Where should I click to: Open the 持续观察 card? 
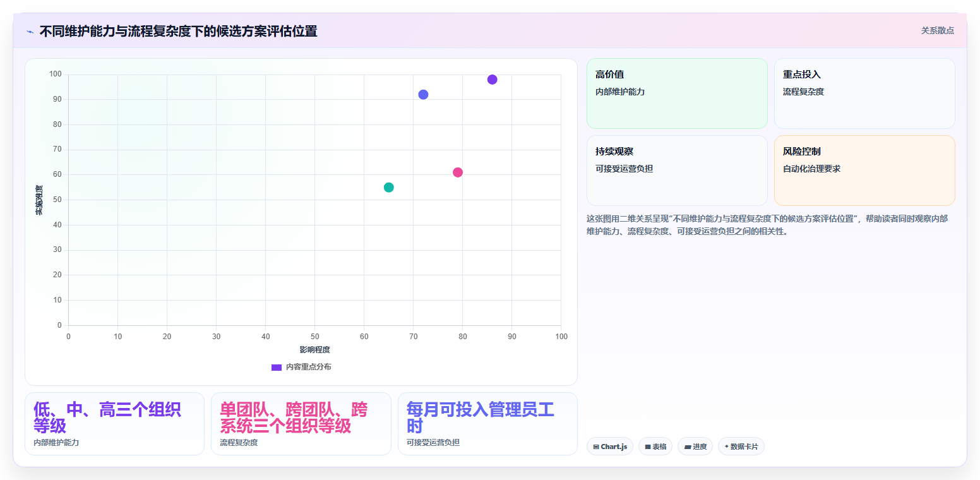pyautogui.click(x=677, y=171)
